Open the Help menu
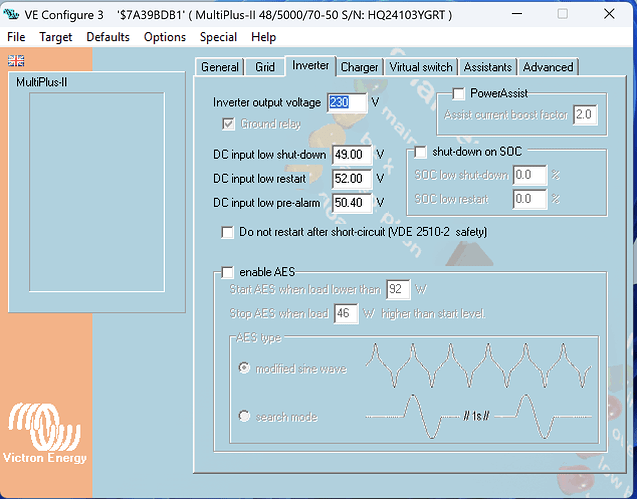Screen dimensions: 637x499 click(264, 37)
